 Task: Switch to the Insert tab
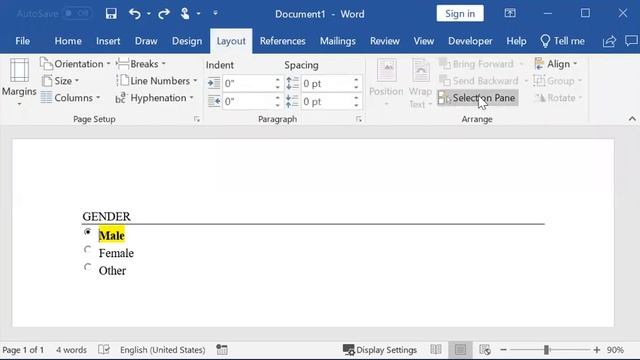108,41
